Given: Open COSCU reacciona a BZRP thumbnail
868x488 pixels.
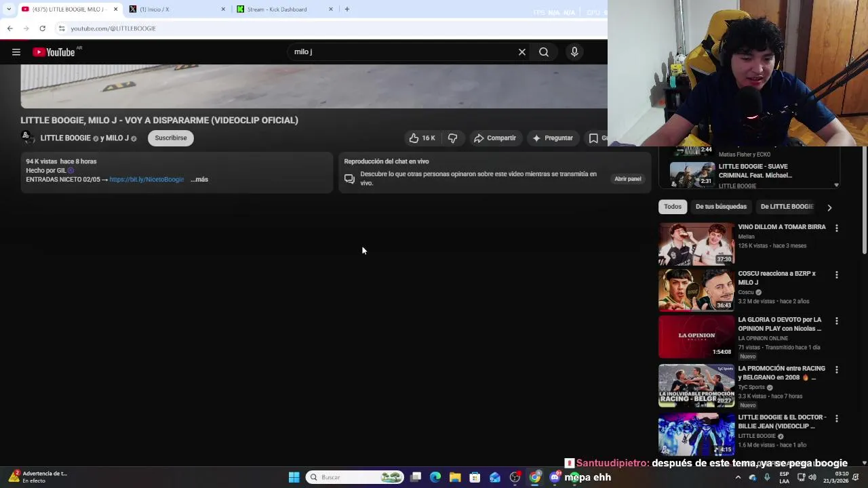Looking at the screenshot, I should 696,290.
